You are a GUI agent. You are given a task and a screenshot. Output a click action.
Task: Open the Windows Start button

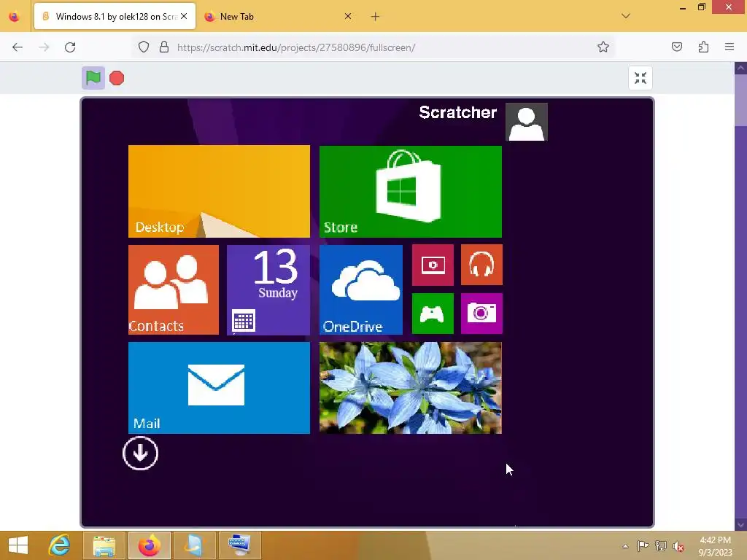tap(18, 545)
